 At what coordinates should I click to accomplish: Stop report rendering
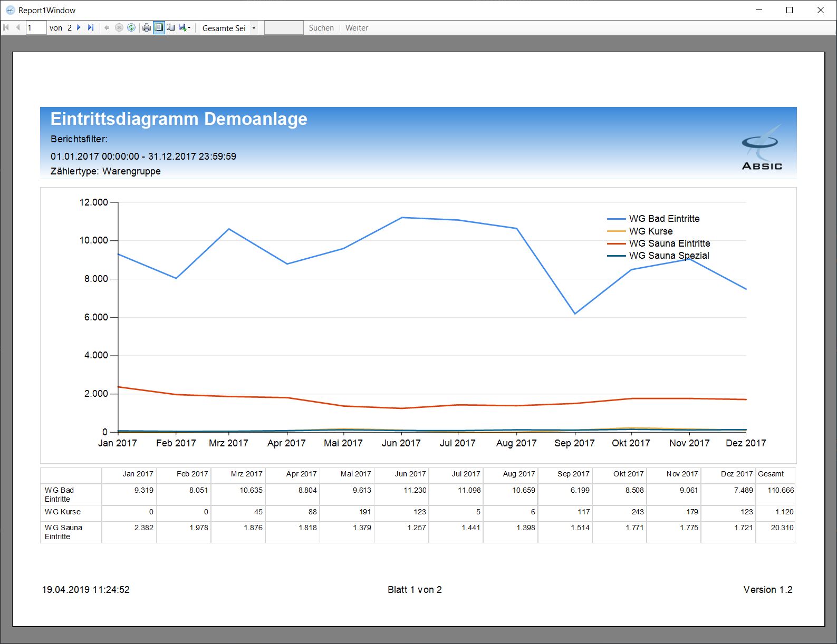pyautogui.click(x=119, y=28)
